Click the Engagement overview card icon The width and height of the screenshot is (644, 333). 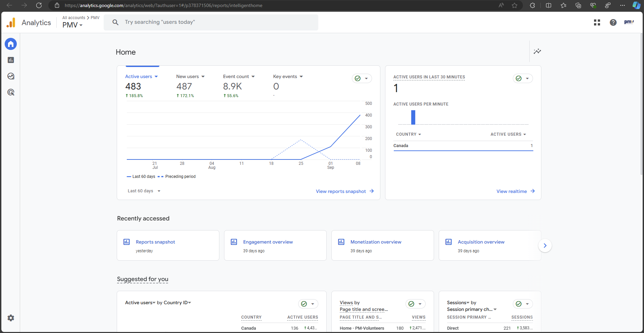234,242
